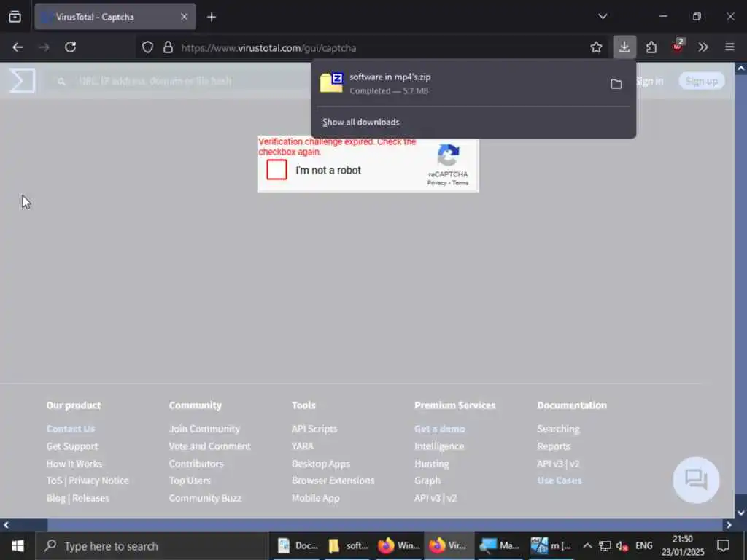Open the reCAPTCHA Privacy link
Screen dimensions: 747x560
tap(436, 183)
